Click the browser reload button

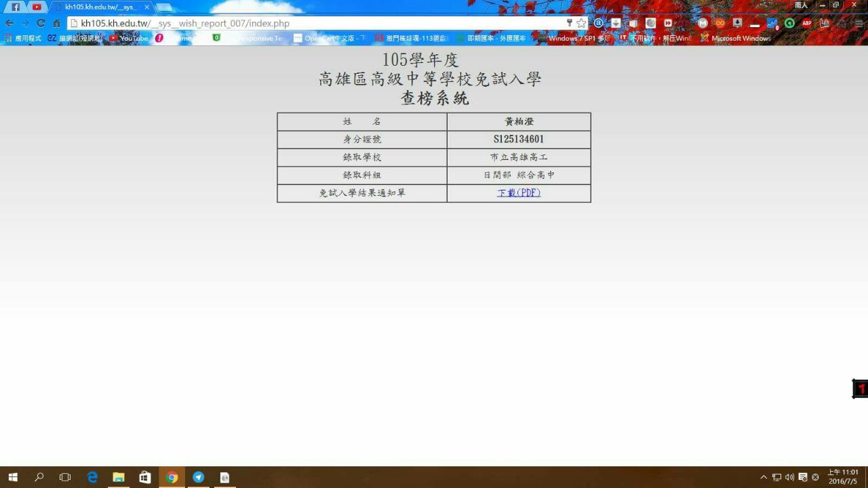pyautogui.click(x=41, y=23)
